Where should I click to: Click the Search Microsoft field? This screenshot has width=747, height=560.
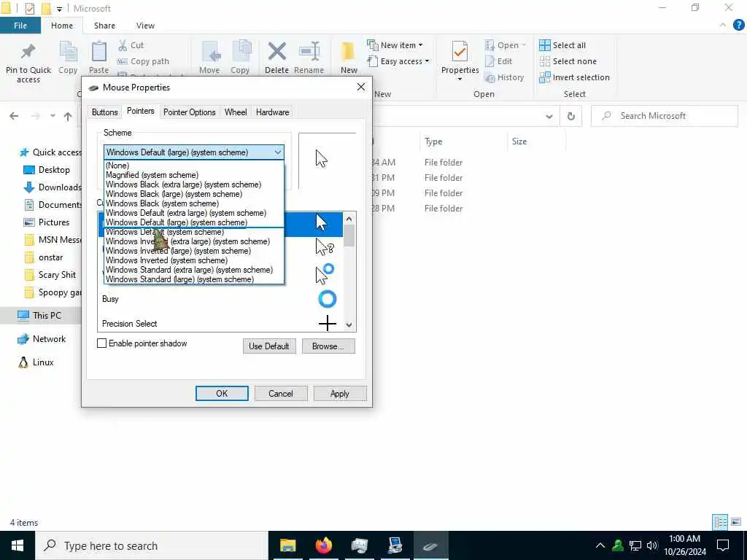pos(665,116)
